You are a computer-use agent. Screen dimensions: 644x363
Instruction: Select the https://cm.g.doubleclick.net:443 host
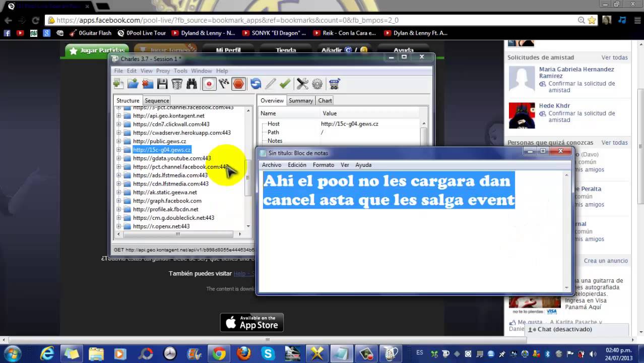[x=173, y=218]
